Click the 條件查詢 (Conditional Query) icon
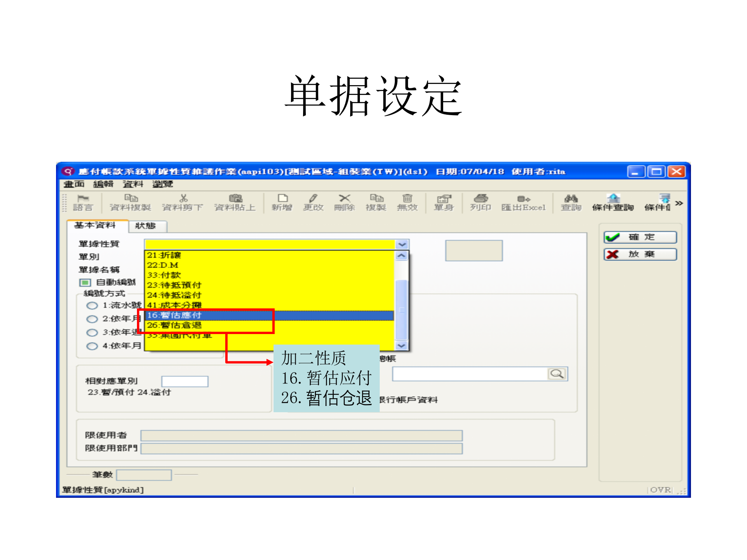 (x=614, y=202)
